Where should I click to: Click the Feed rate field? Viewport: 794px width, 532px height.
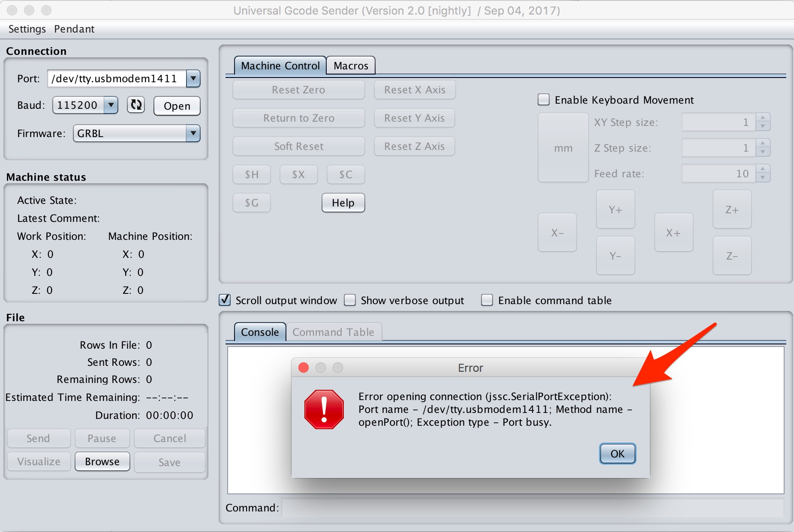719,173
